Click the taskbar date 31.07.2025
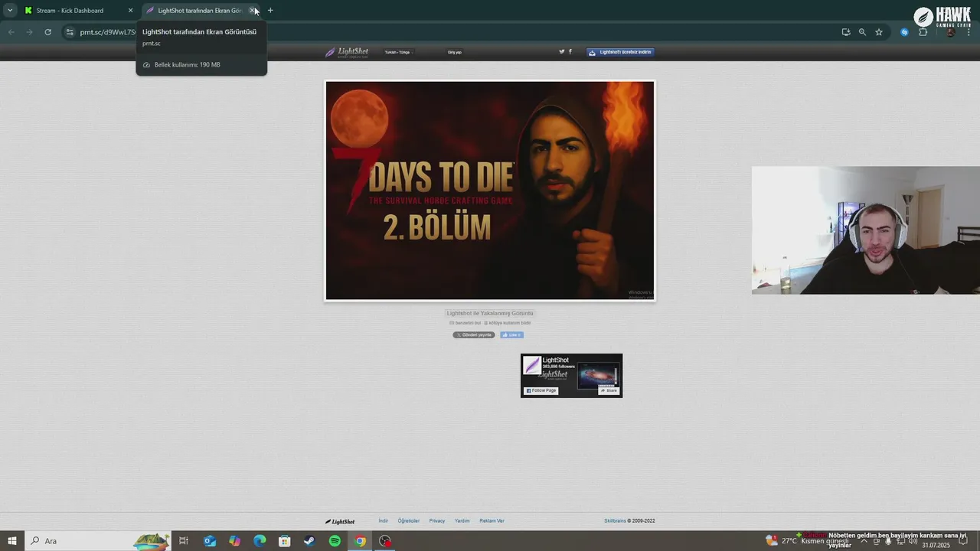The width and height of the screenshot is (980, 551). point(935,546)
